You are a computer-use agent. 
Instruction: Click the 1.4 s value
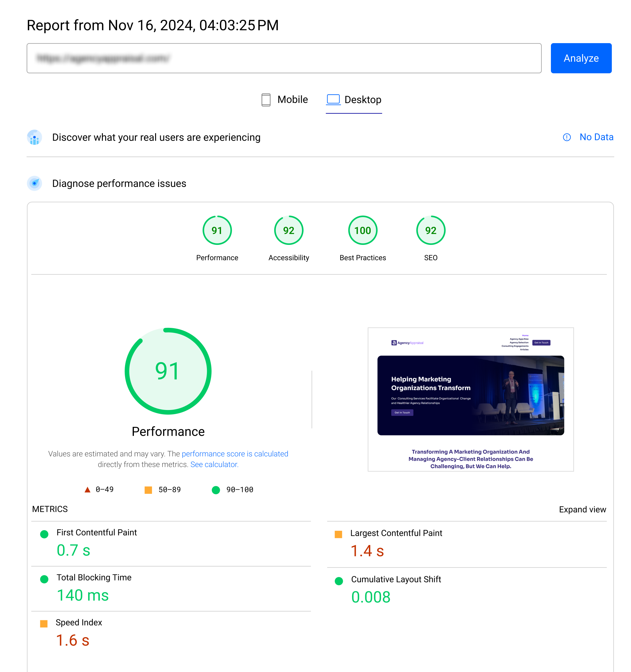tap(367, 551)
